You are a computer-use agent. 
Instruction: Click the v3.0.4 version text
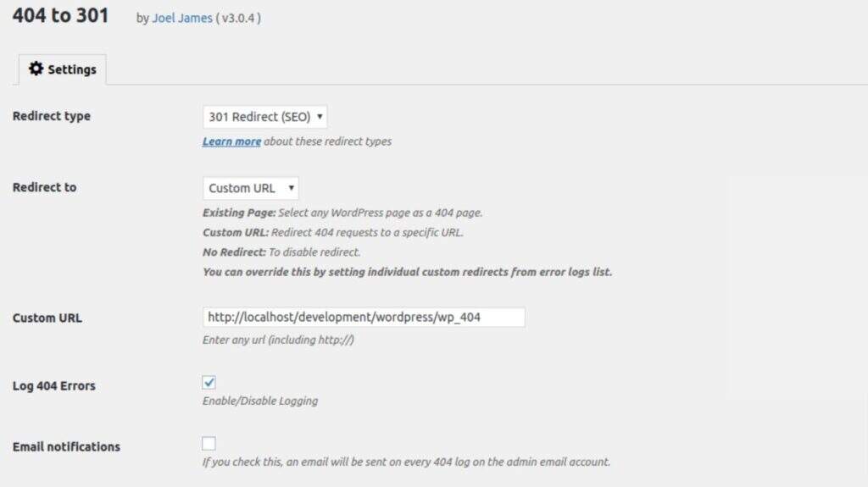238,19
